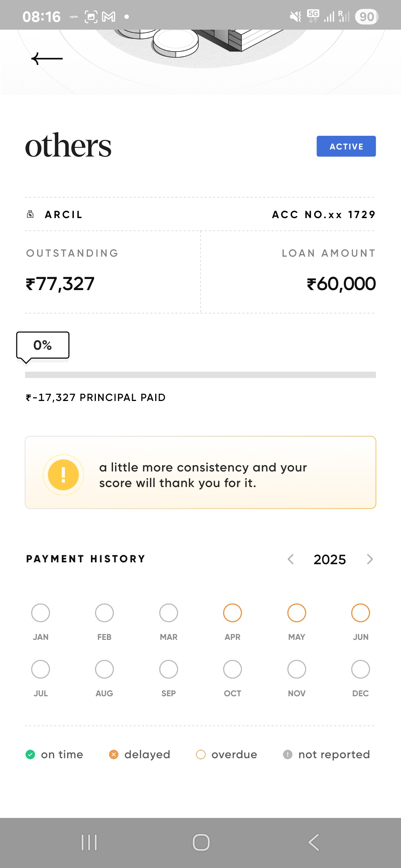Image resolution: width=401 pixels, height=868 pixels.
Task: Tap the principal paid progress bar
Action: (200, 375)
